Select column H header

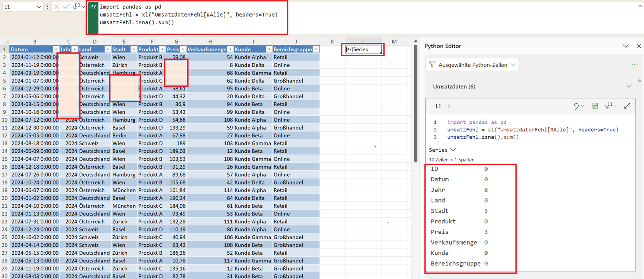point(210,41)
